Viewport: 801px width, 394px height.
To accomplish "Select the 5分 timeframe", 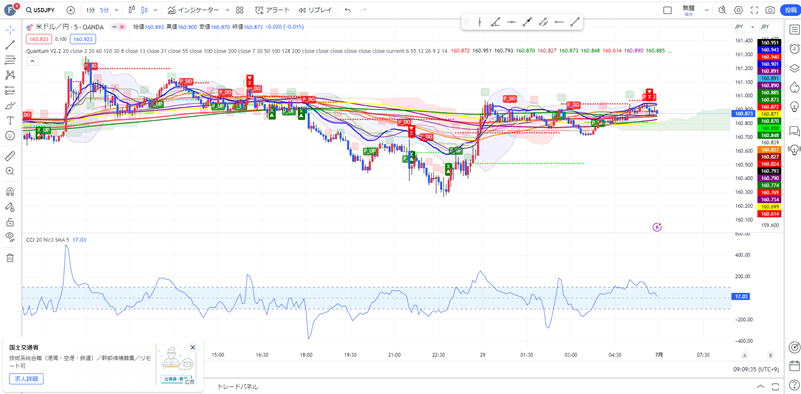I will pos(104,10).
